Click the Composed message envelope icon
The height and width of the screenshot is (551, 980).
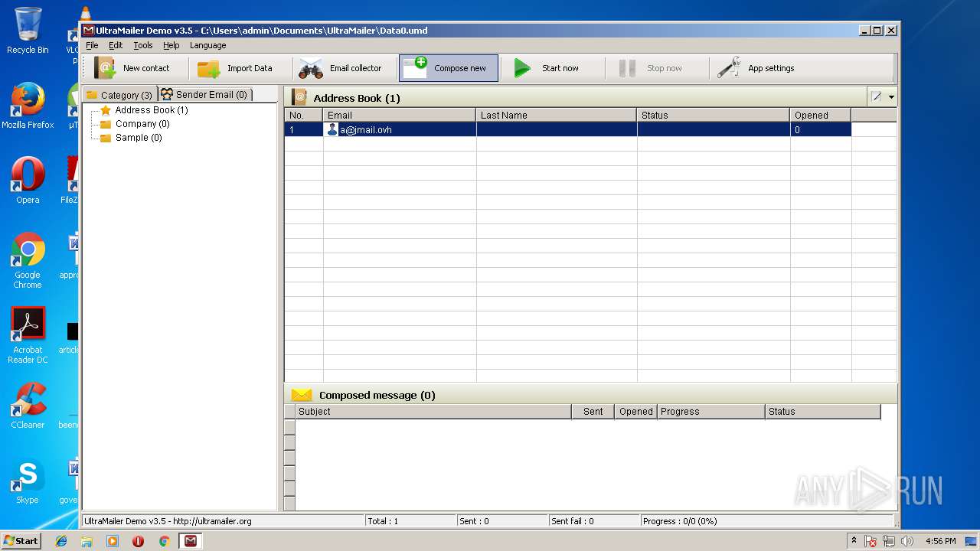point(302,395)
